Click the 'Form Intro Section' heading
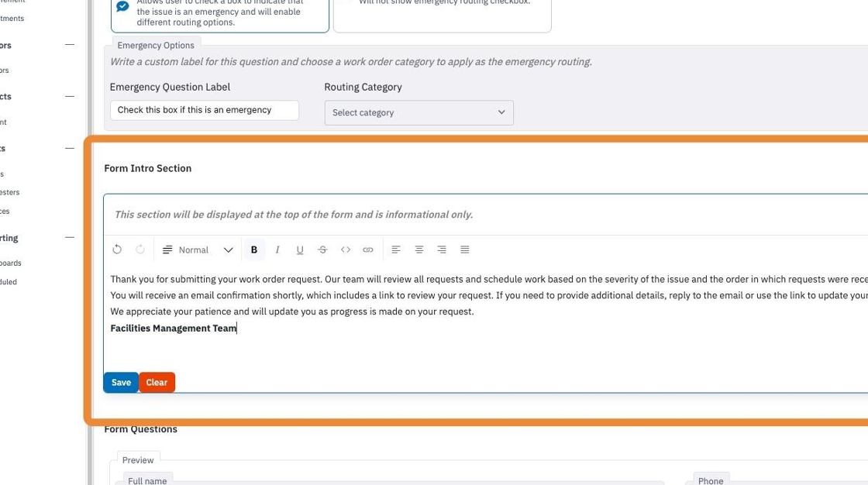Viewport: 868px width, 485px height. click(148, 168)
